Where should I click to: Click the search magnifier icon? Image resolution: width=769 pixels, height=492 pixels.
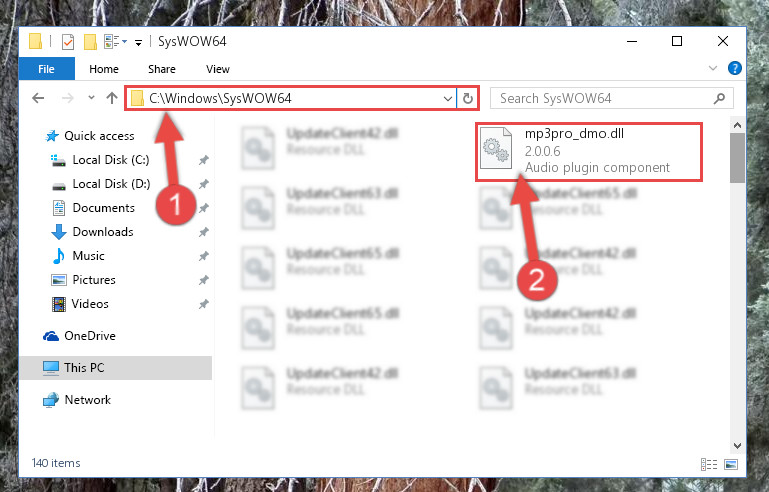719,99
